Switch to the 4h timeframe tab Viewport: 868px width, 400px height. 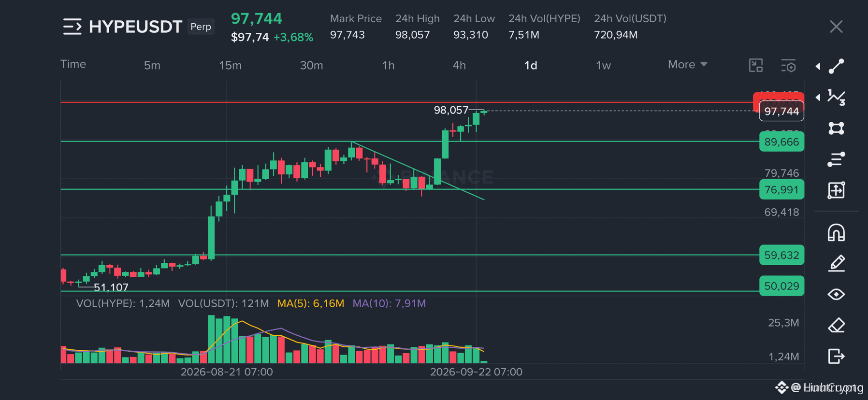click(x=459, y=65)
